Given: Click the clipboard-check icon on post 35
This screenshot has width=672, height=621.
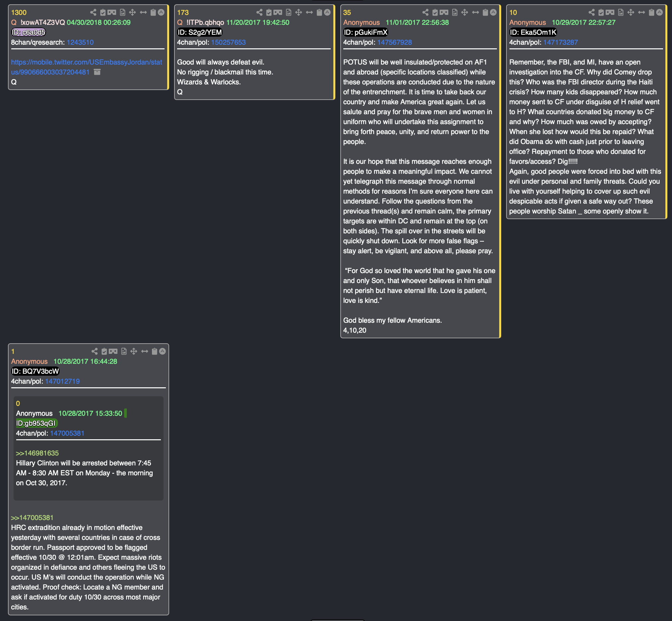Looking at the screenshot, I should tap(435, 13).
